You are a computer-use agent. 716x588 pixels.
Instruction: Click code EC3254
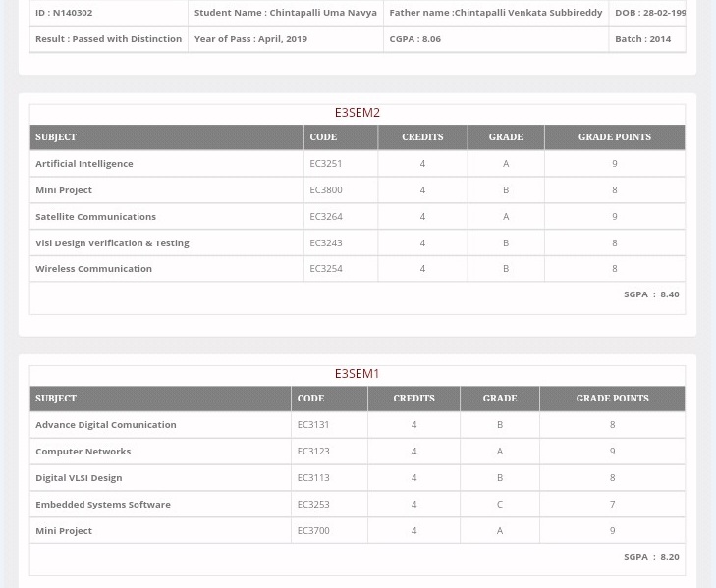325,269
